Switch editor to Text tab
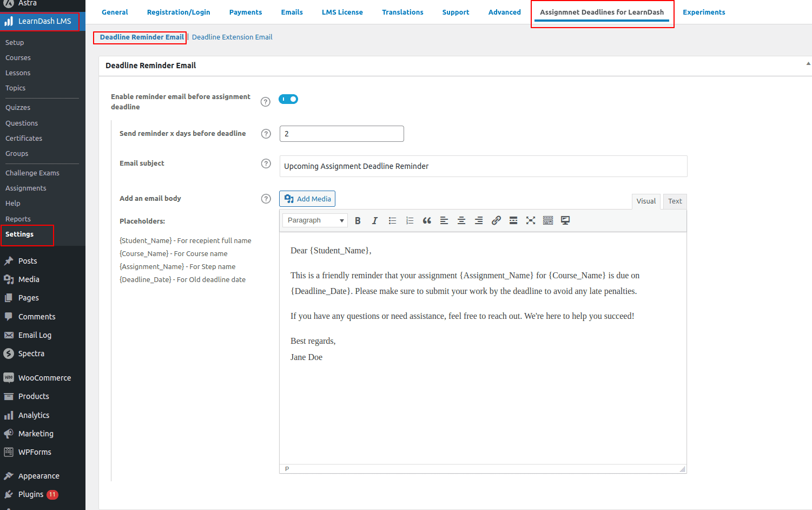The image size is (812, 510). (x=675, y=201)
